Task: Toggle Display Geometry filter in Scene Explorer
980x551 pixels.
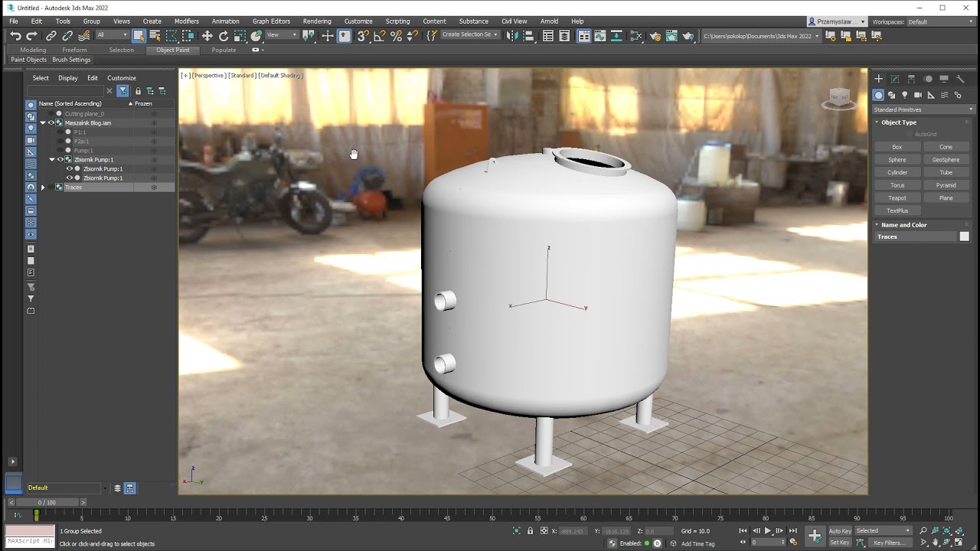Action: [31, 105]
